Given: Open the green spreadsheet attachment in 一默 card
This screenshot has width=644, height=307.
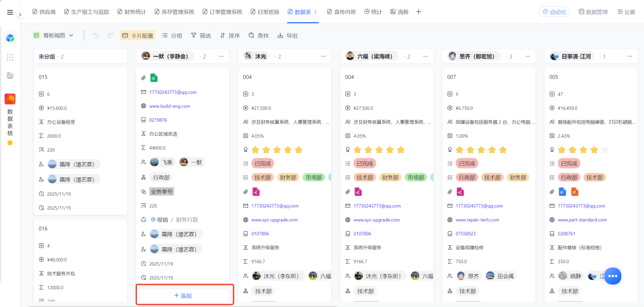Looking at the screenshot, I should coord(154,78).
